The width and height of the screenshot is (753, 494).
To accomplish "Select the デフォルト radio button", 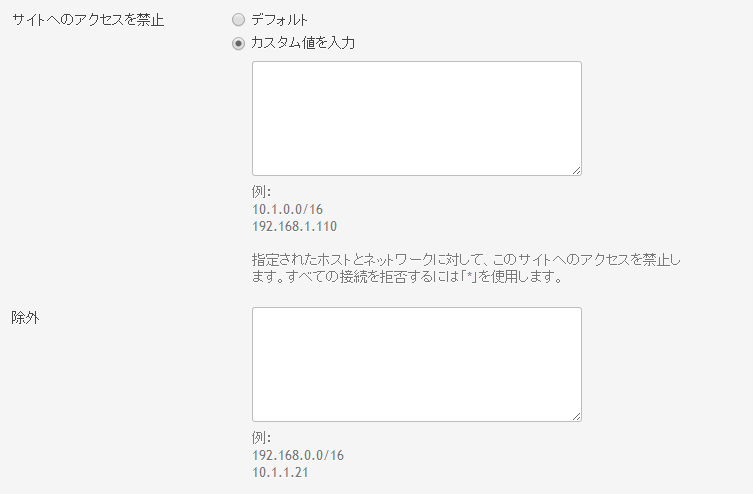I will pyautogui.click(x=238, y=20).
